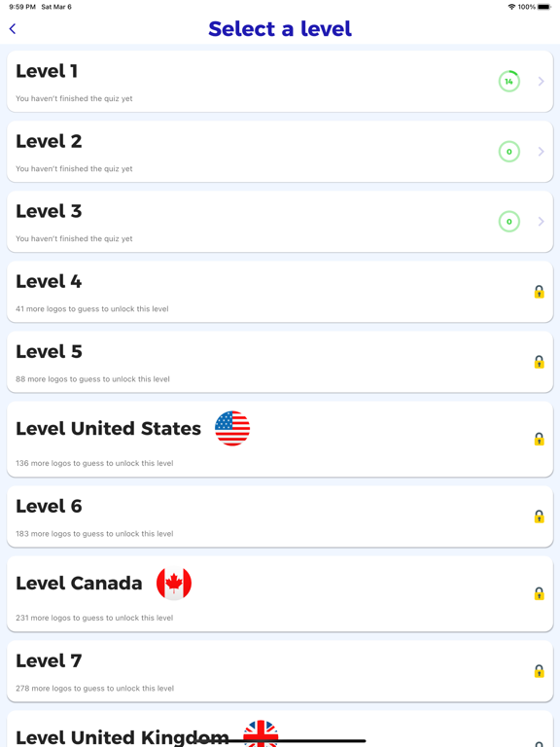Click the battery indicator in status bar
This screenshot has height=747, width=560.
544,7
